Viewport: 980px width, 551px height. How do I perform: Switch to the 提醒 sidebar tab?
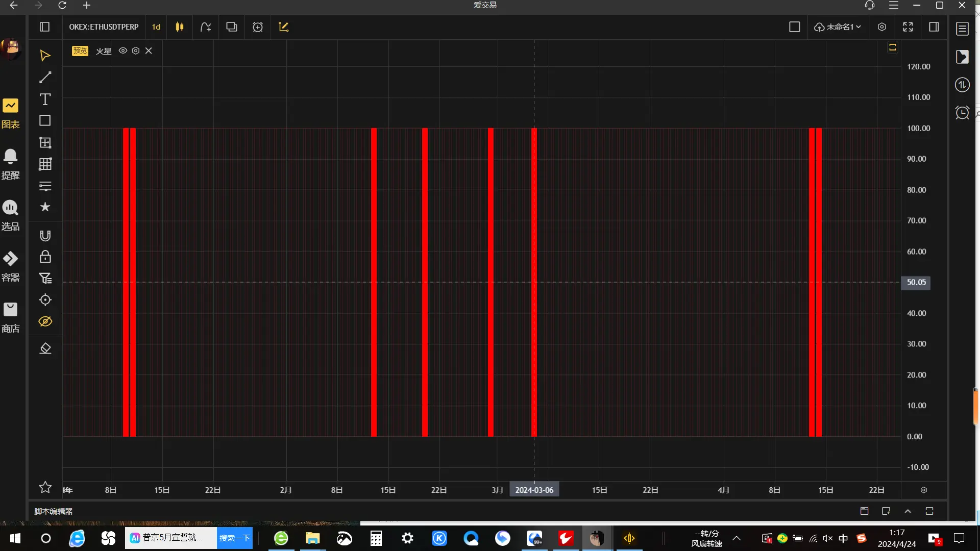point(10,164)
